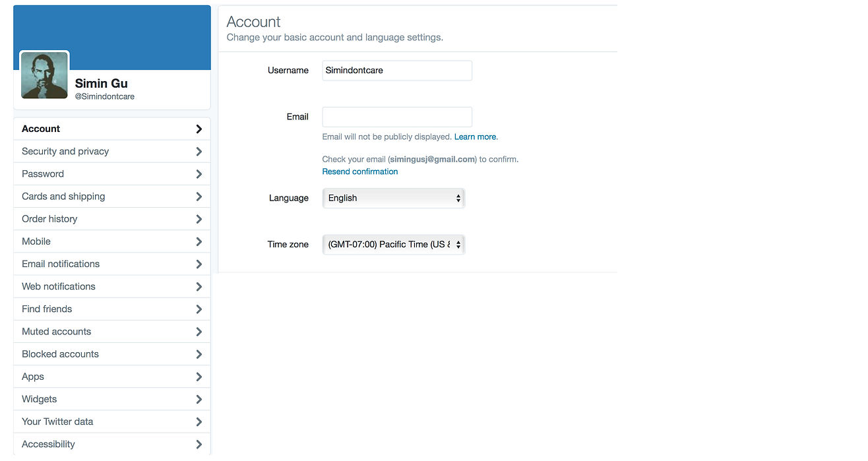The width and height of the screenshot is (868, 461).
Task: Open Muted accounts list
Action: 112,331
